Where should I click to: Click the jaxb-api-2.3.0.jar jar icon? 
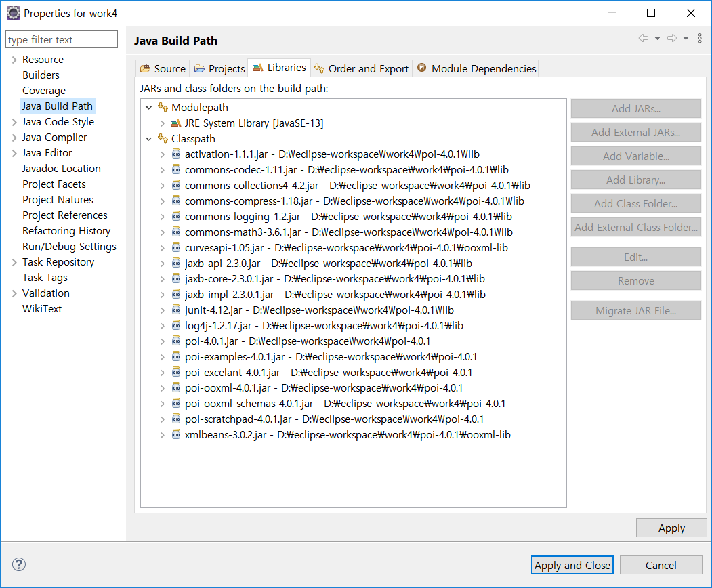[176, 264]
